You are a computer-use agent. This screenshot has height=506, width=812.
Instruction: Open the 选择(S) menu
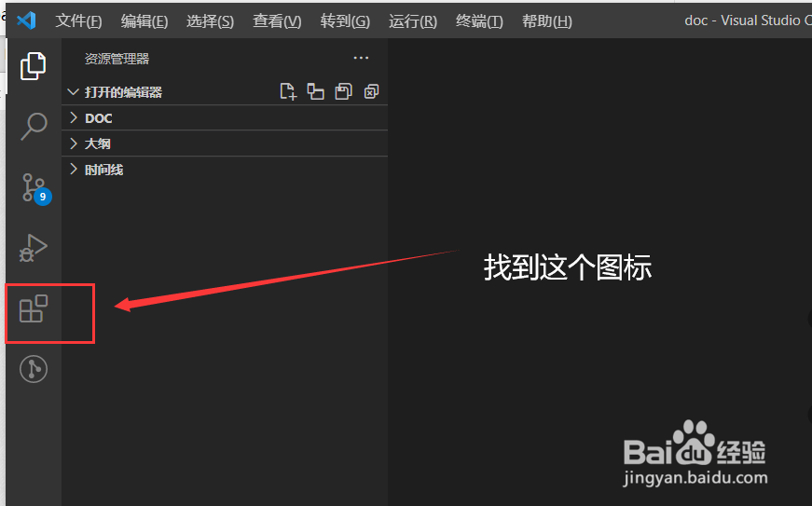(210, 21)
